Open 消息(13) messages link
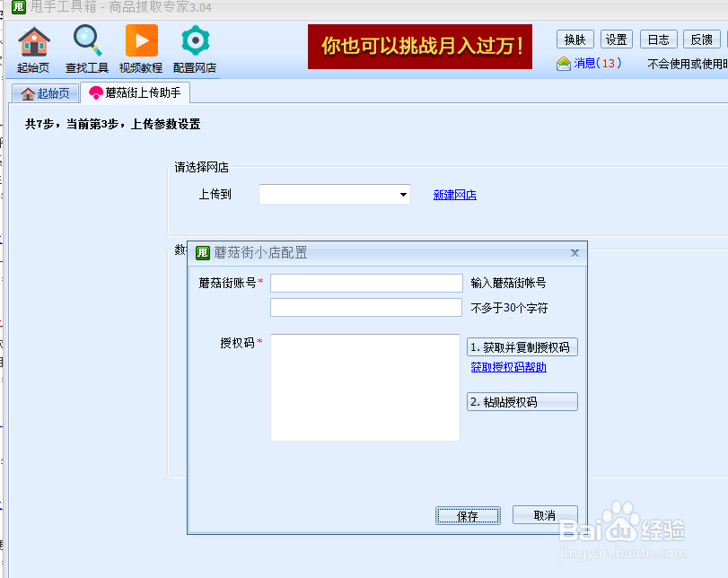Viewport: 728px width, 578px height. coord(598,63)
